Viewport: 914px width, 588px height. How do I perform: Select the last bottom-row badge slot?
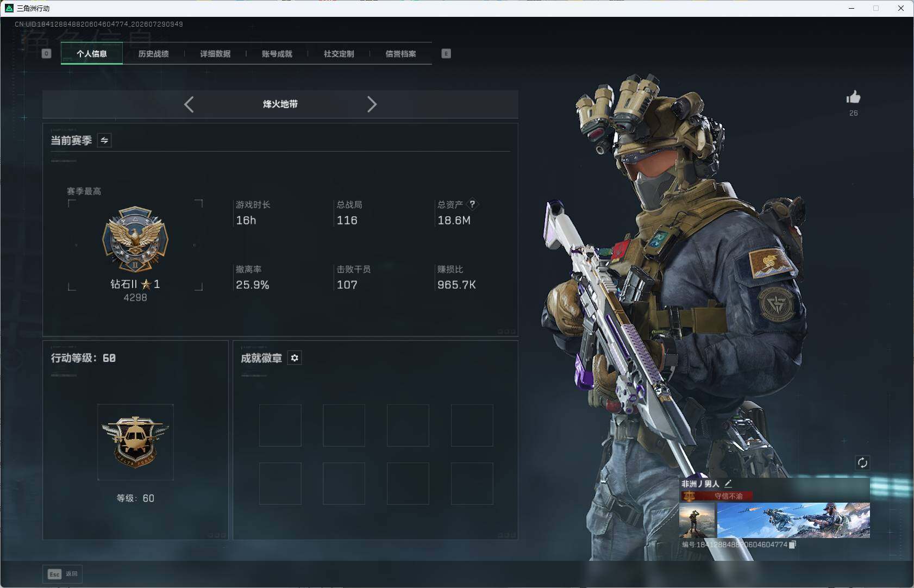click(472, 484)
